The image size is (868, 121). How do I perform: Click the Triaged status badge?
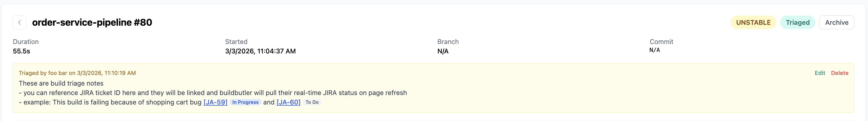pos(797,22)
